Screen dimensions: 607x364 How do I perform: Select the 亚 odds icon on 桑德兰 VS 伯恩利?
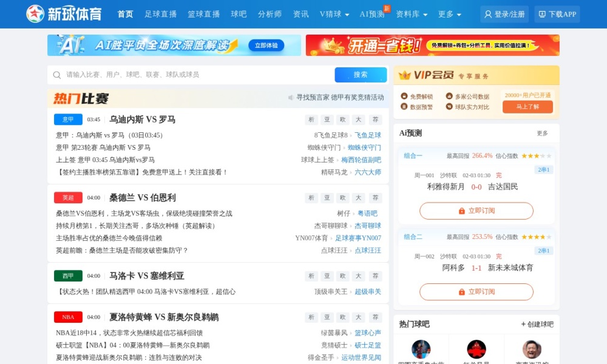tap(327, 197)
